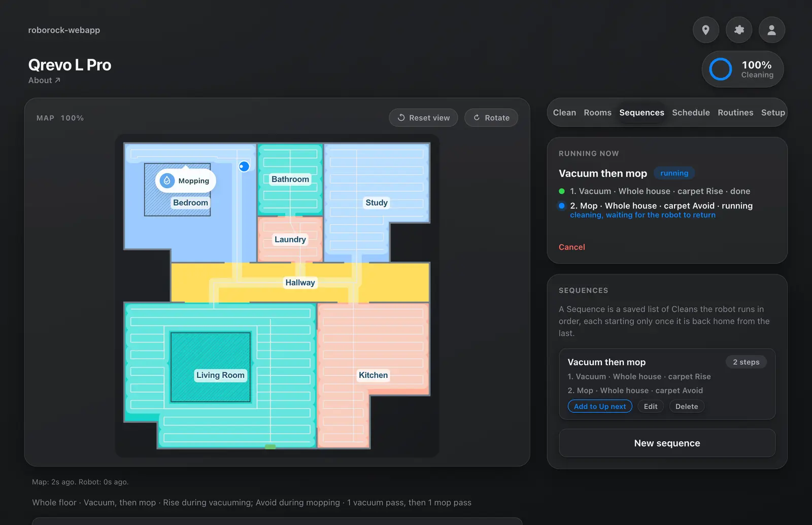Click 'Map: 2s ago. Robot: 0s ago.' status
The image size is (812, 525).
(x=80, y=482)
